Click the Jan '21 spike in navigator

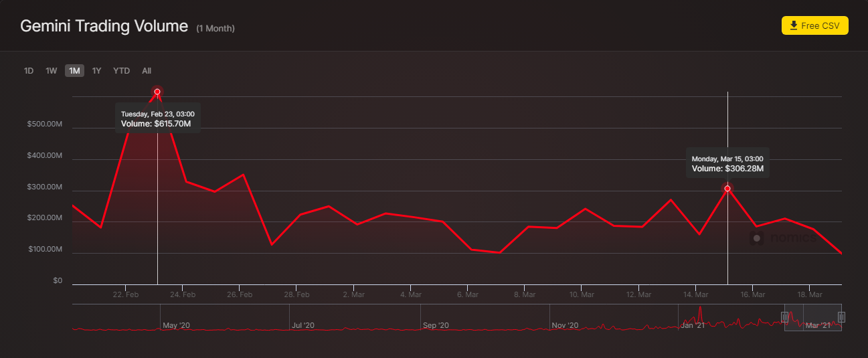click(x=700, y=316)
